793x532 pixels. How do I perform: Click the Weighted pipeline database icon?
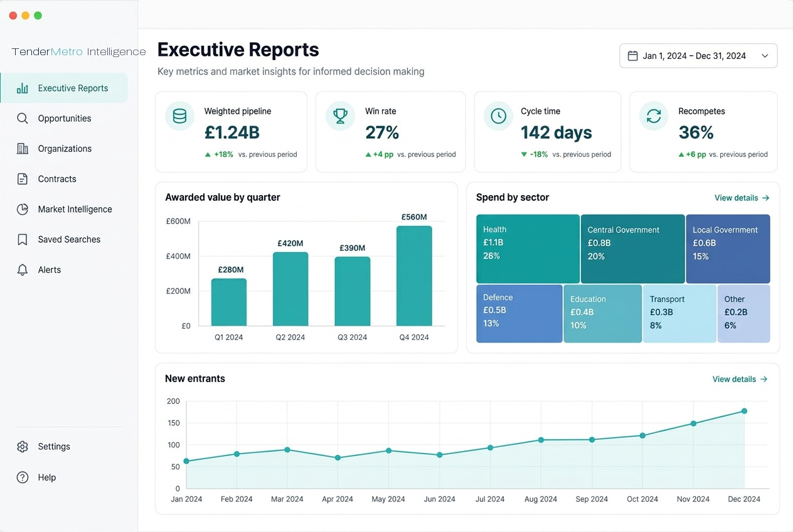tap(179, 116)
